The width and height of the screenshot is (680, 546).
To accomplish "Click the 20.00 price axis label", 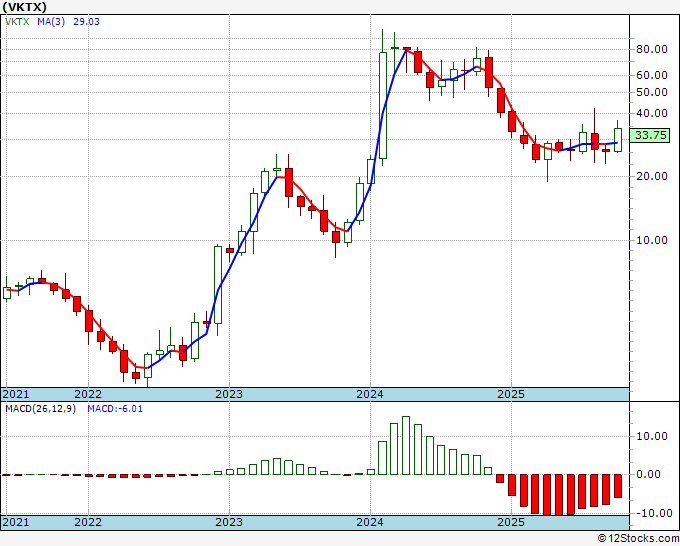I will click(x=651, y=176).
